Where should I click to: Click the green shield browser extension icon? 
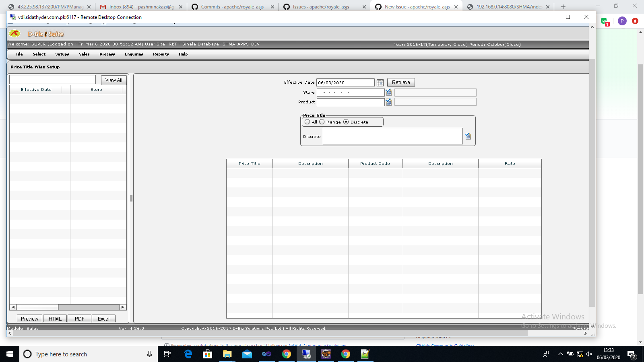coord(605,21)
